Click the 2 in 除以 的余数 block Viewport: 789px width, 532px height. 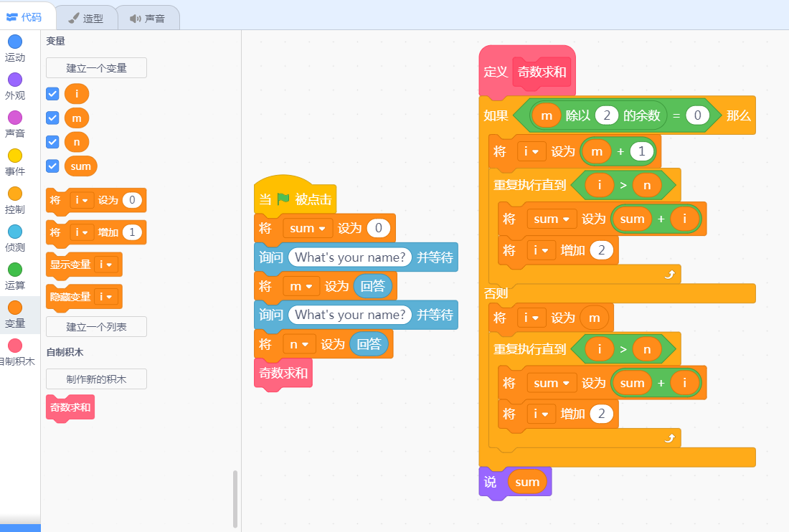pos(606,115)
